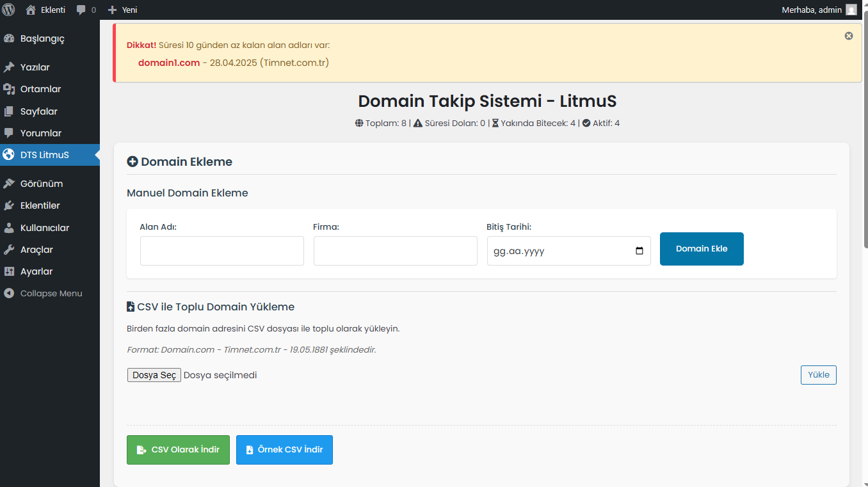The width and height of the screenshot is (868, 487).
Task: Focus the Firma input field
Action: click(396, 251)
